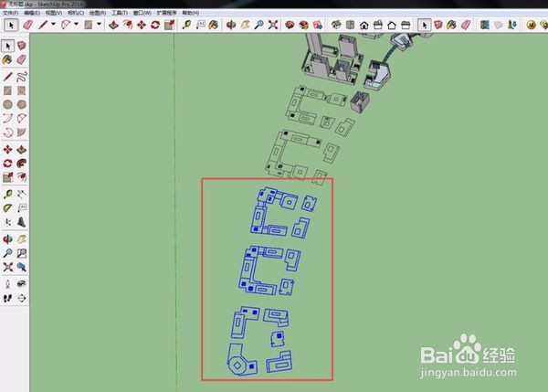Select the Circle tool
Image resolution: width=548 pixels, height=392 pixels.
point(7,104)
